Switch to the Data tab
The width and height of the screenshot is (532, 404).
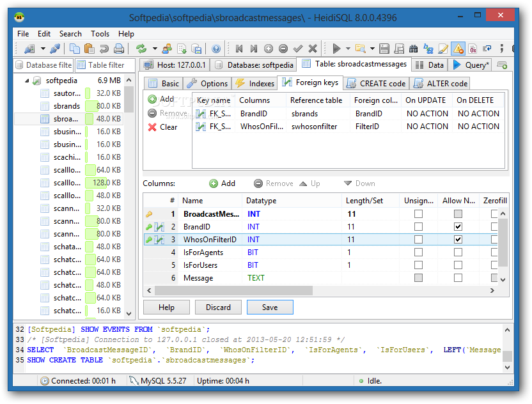[x=430, y=65]
